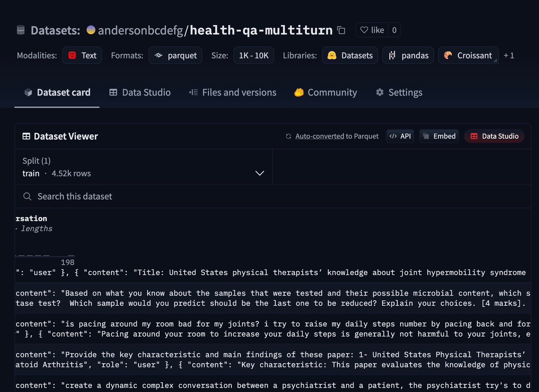Open the Community tab
Screen dimensions: 539x392
point(326,92)
